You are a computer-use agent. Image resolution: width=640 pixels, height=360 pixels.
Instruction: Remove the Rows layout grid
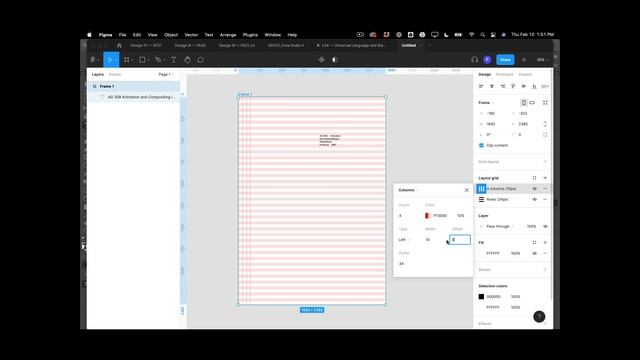tap(545, 199)
